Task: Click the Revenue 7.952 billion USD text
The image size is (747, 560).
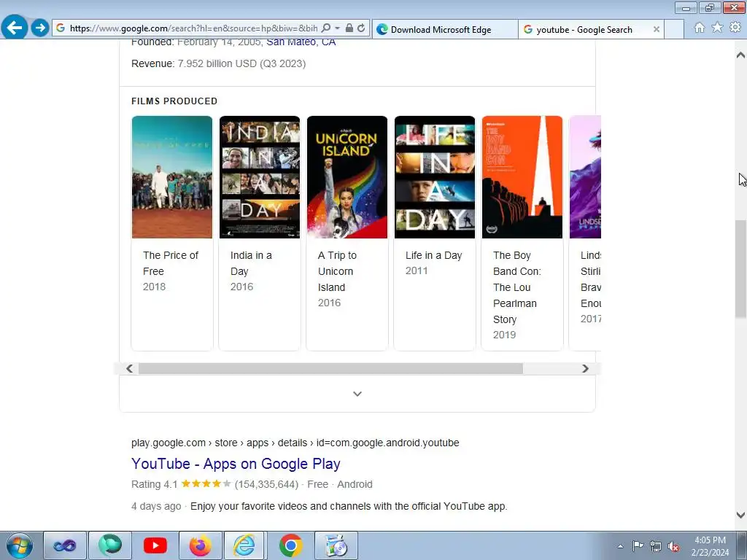Action: coord(219,64)
